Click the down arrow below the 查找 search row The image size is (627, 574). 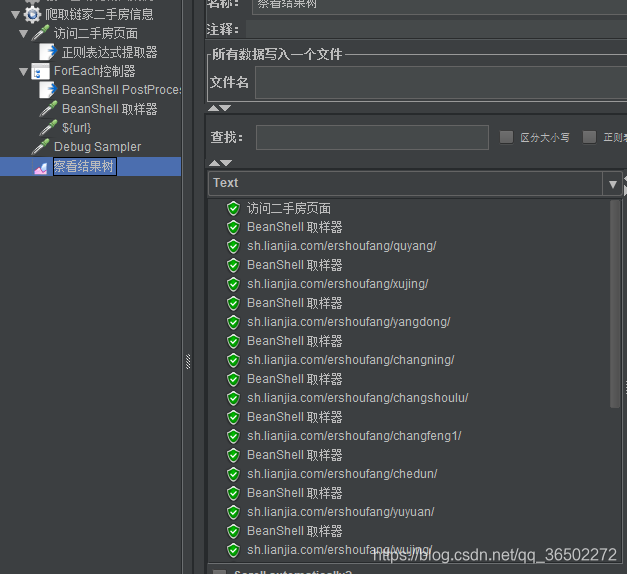coord(226,163)
